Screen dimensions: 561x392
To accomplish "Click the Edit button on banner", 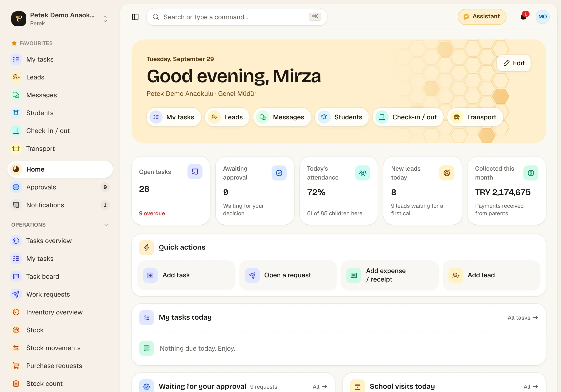I will coord(514,63).
